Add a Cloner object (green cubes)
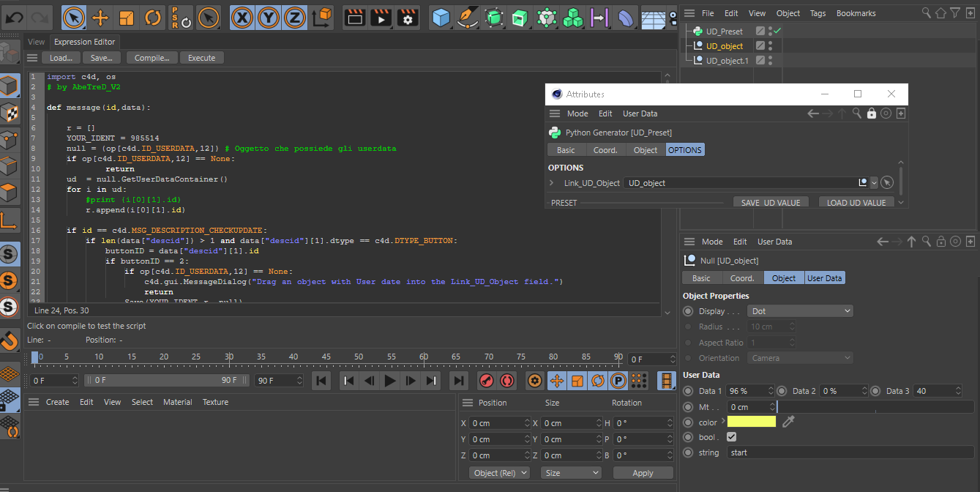This screenshot has width=980, height=492. click(x=573, y=17)
